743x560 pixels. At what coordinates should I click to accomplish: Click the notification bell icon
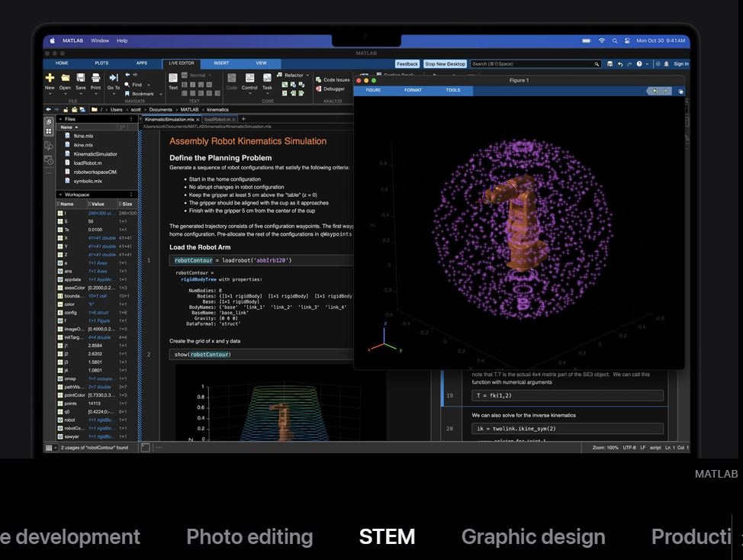coord(667,64)
